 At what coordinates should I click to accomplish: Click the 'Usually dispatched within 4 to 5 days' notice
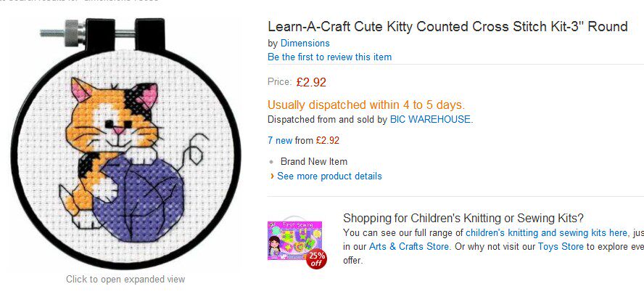tap(366, 105)
